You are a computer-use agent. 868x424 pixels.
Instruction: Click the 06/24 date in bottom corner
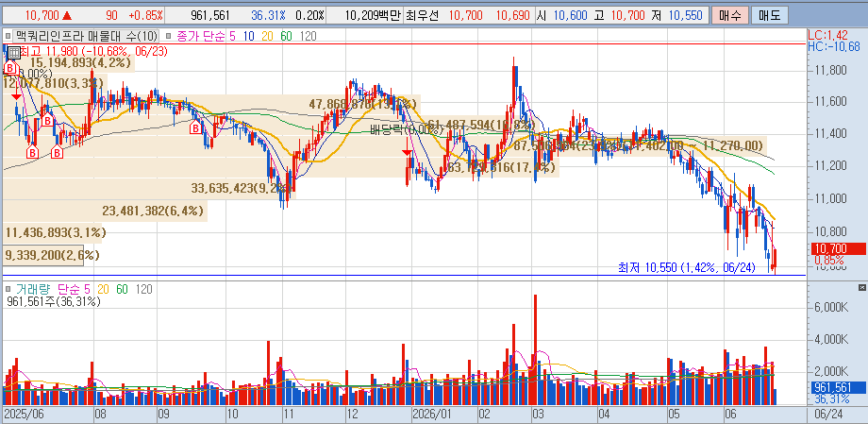click(830, 414)
